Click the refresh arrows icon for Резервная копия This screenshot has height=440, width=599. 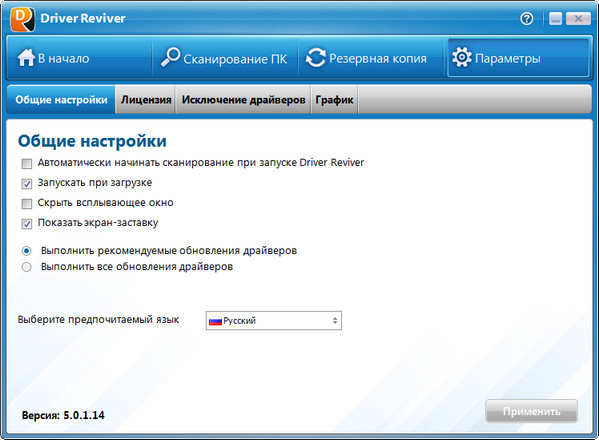tap(316, 57)
